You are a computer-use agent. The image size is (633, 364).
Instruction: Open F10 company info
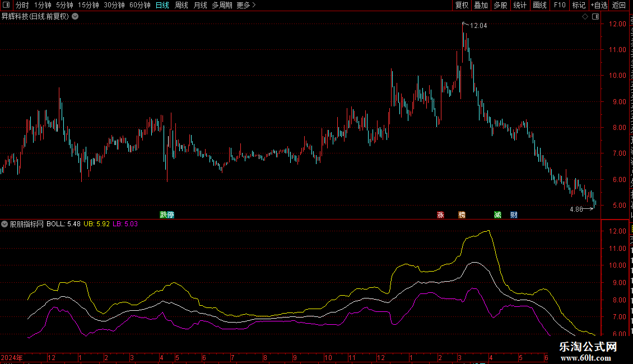(560, 5)
